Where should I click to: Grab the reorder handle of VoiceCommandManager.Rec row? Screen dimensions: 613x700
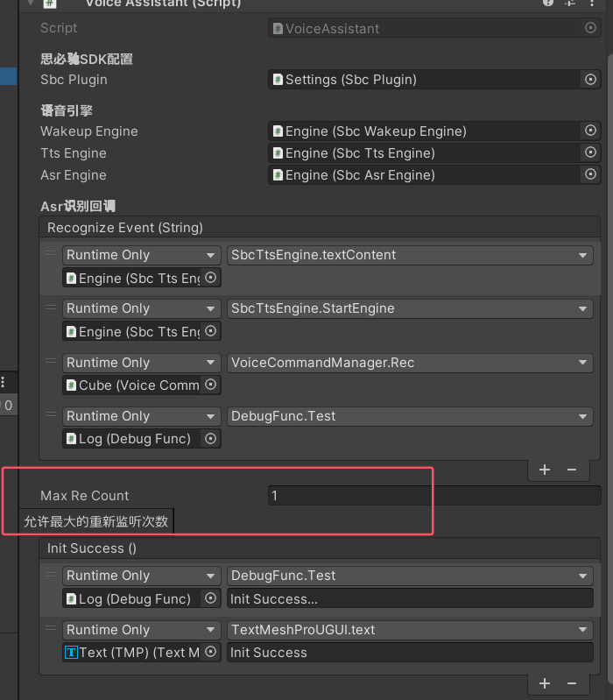point(51,361)
